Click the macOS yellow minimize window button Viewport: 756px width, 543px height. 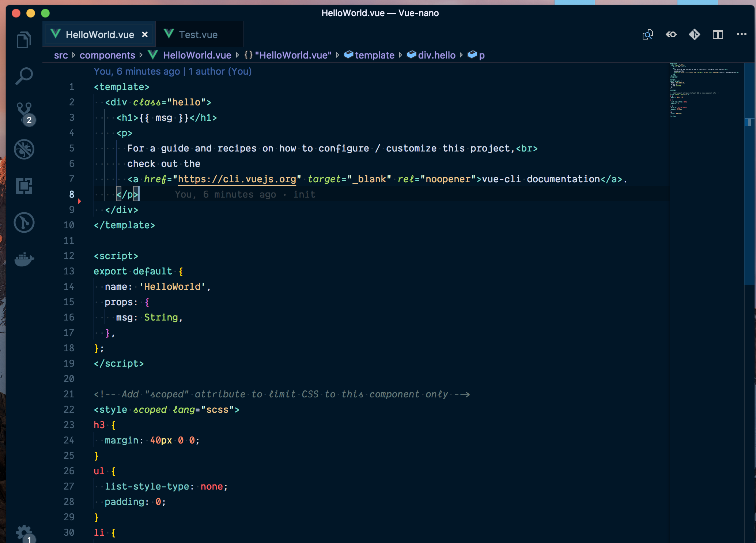coord(31,13)
